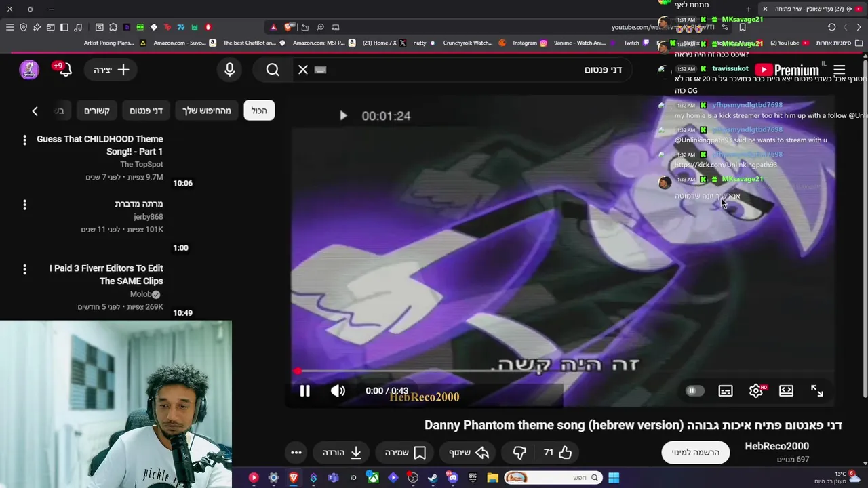Clear the search query with X
The height and width of the screenshot is (488, 868).
(x=303, y=69)
